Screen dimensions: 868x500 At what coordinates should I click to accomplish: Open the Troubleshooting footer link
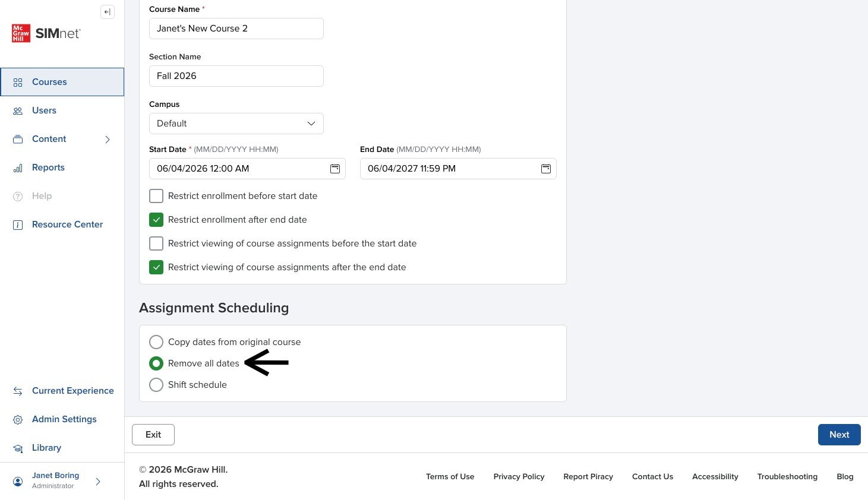(787, 476)
